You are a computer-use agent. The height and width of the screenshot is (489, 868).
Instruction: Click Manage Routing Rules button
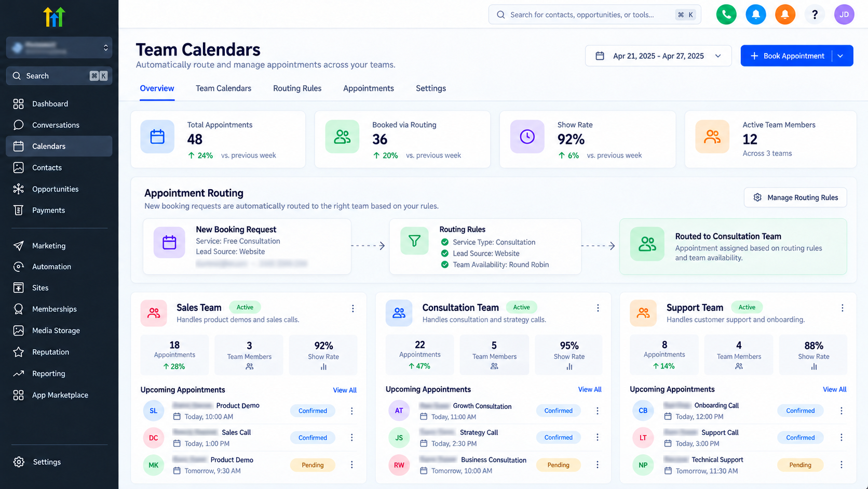(795, 197)
